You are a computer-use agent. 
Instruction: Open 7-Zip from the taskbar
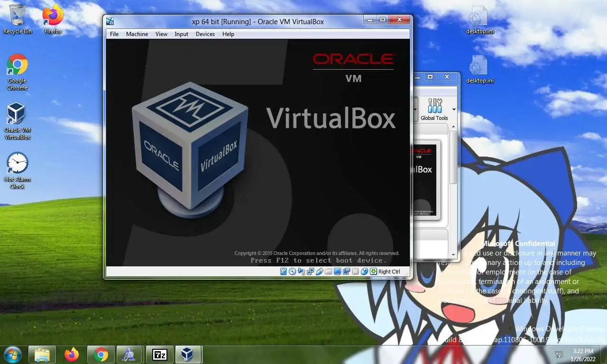click(x=159, y=355)
